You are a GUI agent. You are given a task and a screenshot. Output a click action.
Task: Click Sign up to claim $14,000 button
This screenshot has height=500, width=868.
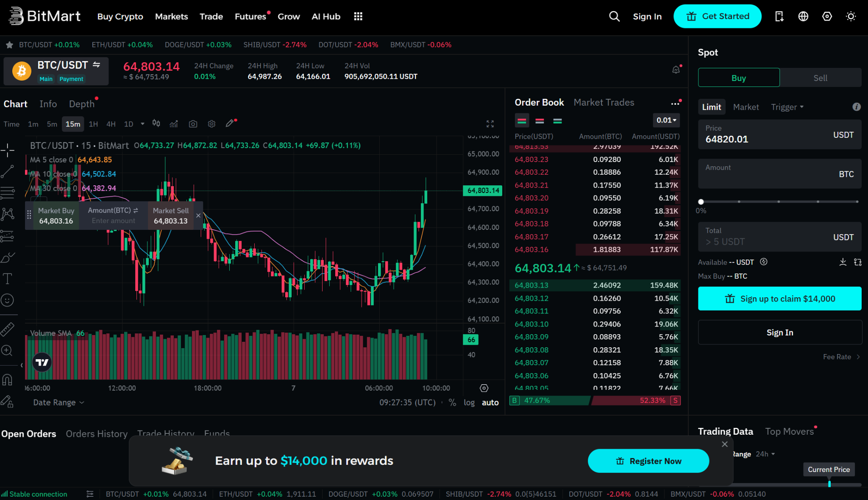pyautogui.click(x=779, y=299)
